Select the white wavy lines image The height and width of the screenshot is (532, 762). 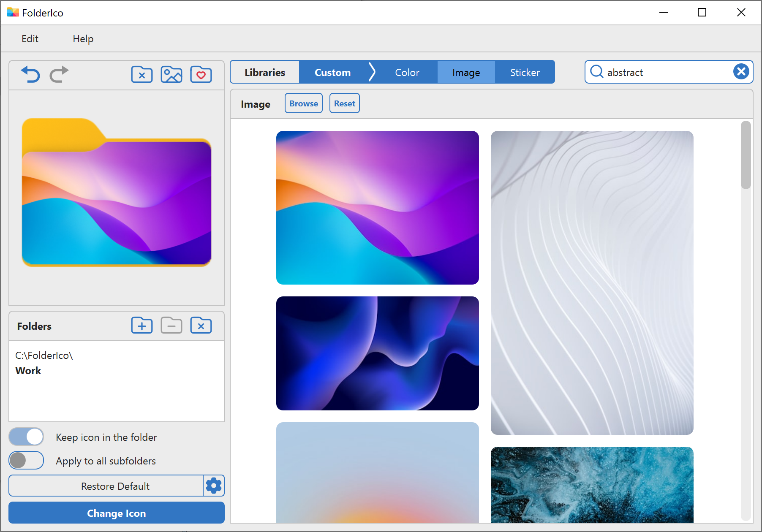[592, 283]
